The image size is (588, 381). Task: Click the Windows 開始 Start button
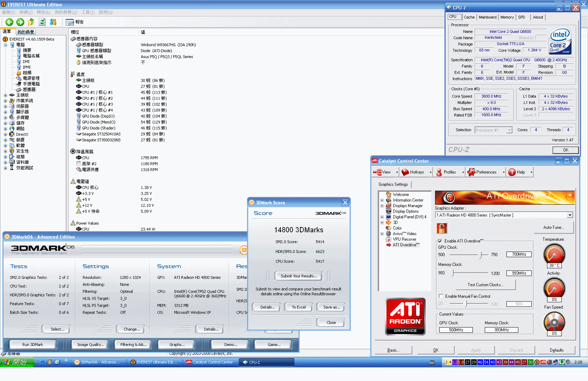tap(17, 362)
